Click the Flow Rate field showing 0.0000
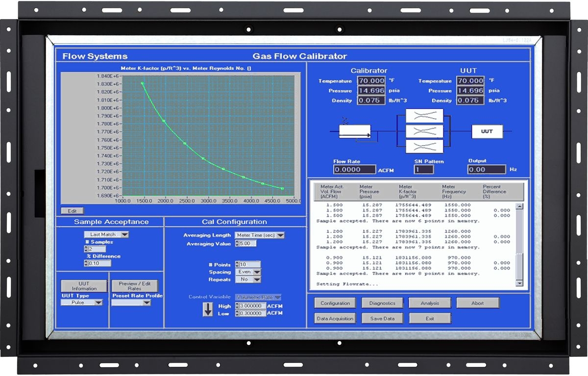Screen dimensions: 588x376 tap(355, 170)
